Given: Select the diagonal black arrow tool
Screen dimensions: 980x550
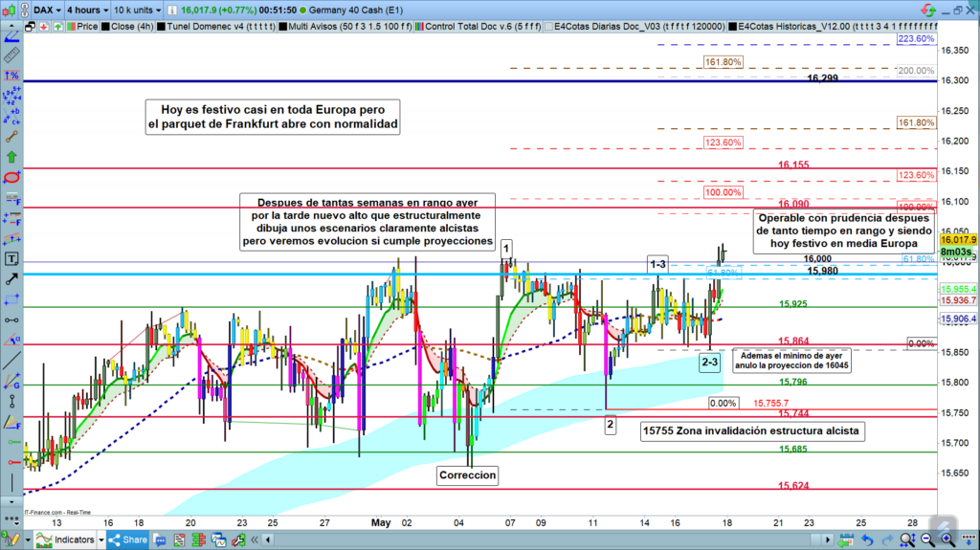Looking at the screenshot, I should [x=11, y=280].
